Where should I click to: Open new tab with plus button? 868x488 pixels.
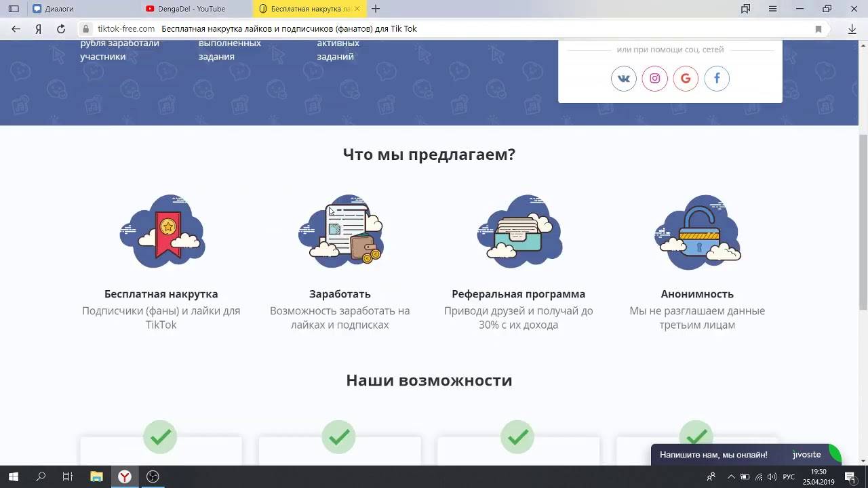click(x=376, y=9)
